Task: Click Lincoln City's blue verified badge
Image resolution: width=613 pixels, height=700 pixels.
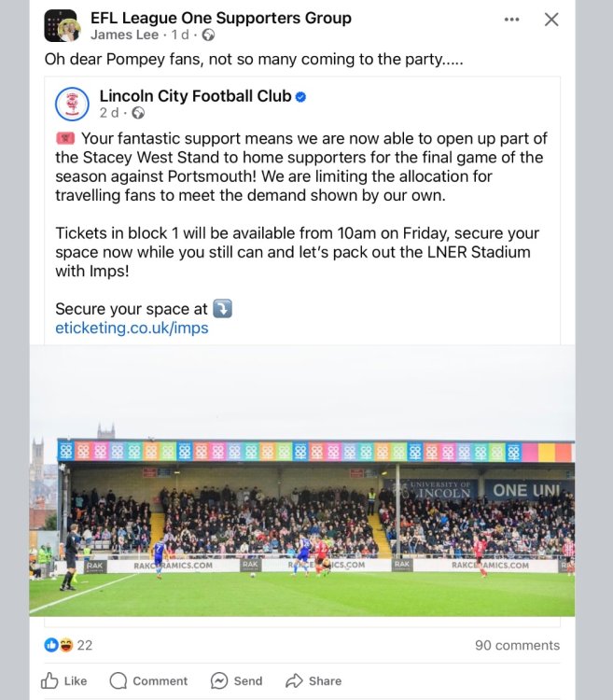Action: coord(301,96)
